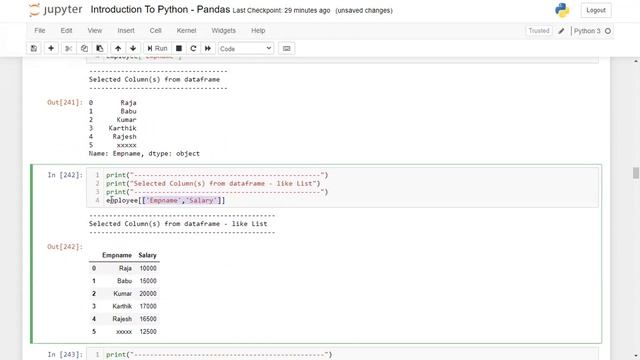This screenshot has height=360, width=640.
Task: Click the Python logo icon
Action: click(x=562, y=10)
